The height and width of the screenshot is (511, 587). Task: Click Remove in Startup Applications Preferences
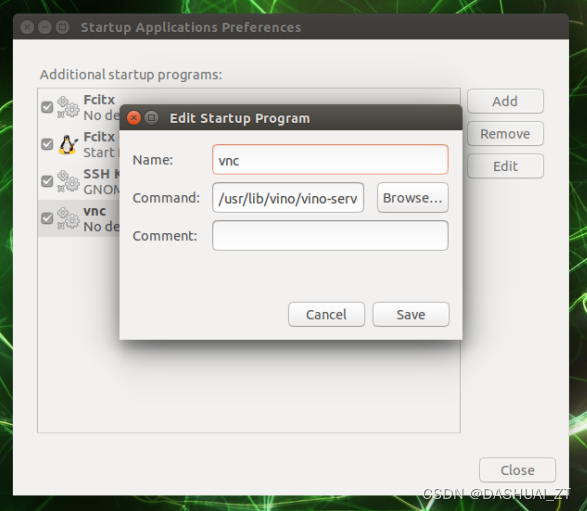(505, 134)
